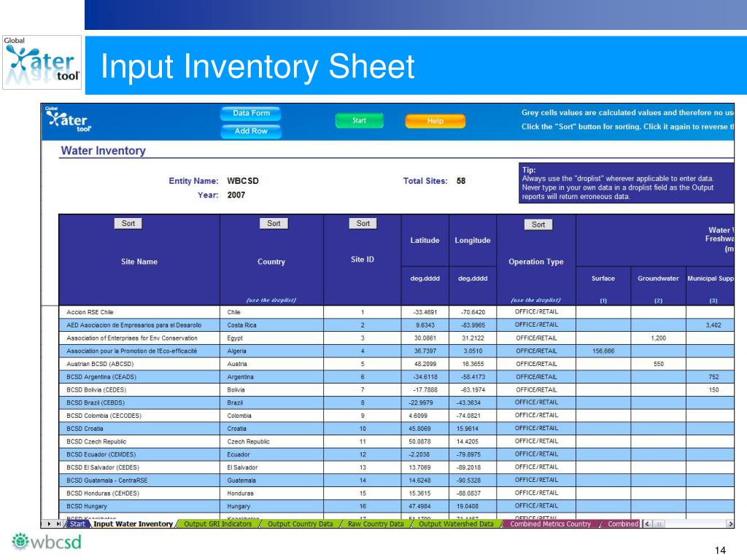Click the Global Water Tool slide logo

42,63
